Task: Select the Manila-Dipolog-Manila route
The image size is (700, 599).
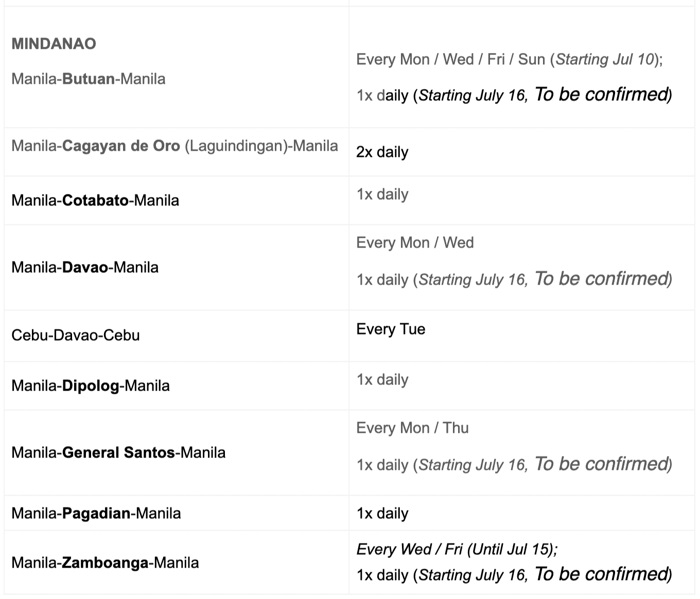Action: 91,385
